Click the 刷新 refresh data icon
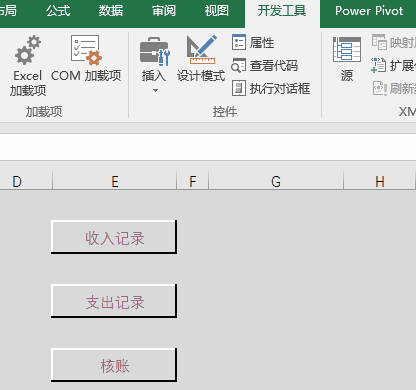Viewport: 416px width, 390px height. click(x=380, y=88)
